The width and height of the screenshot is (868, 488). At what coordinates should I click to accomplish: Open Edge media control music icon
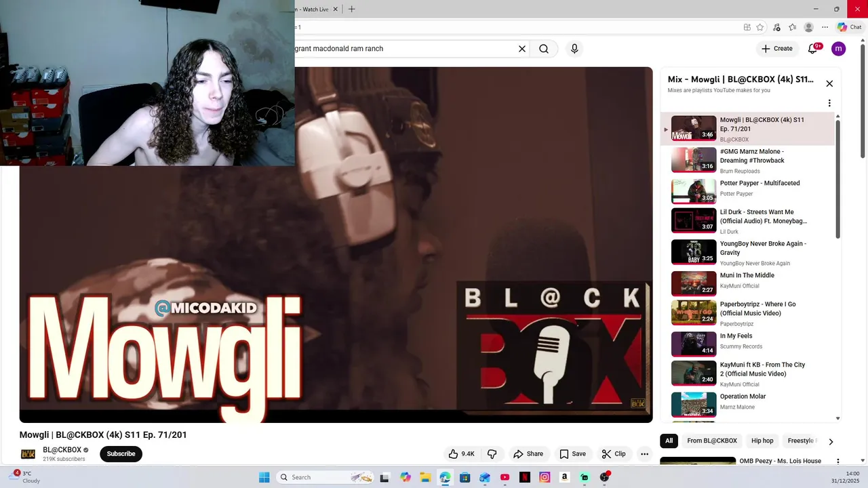point(776,27)
